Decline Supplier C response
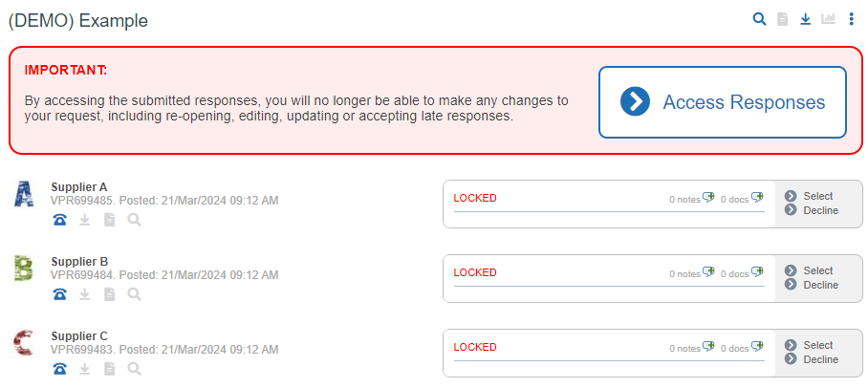This screenshot has width=868, height=388. click(x=812, y=359)
